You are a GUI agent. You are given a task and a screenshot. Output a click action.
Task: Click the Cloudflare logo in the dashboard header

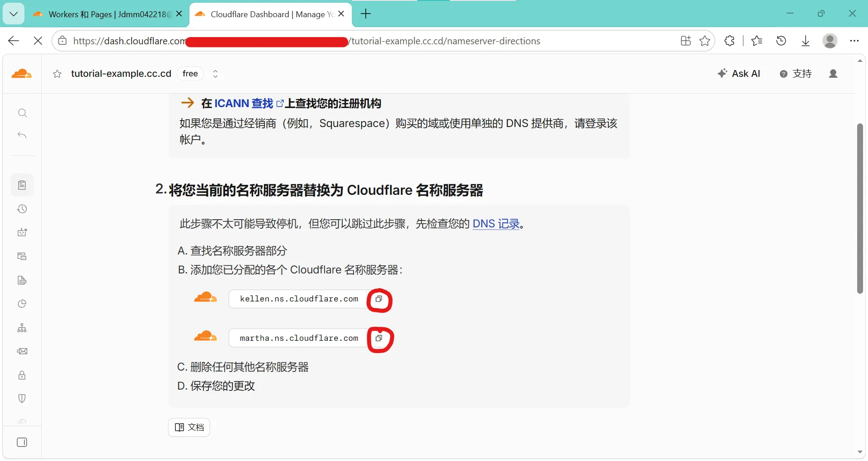pos(22,74)
